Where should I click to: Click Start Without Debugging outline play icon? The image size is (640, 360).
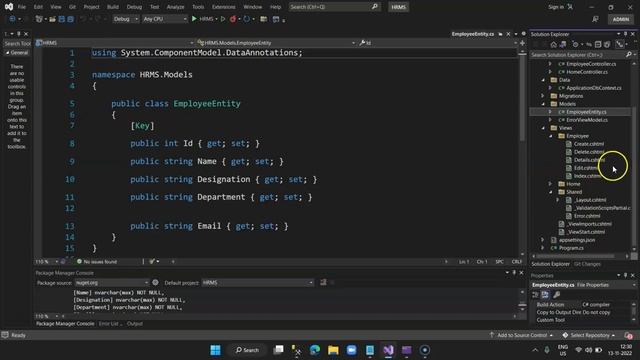point(223,19)
